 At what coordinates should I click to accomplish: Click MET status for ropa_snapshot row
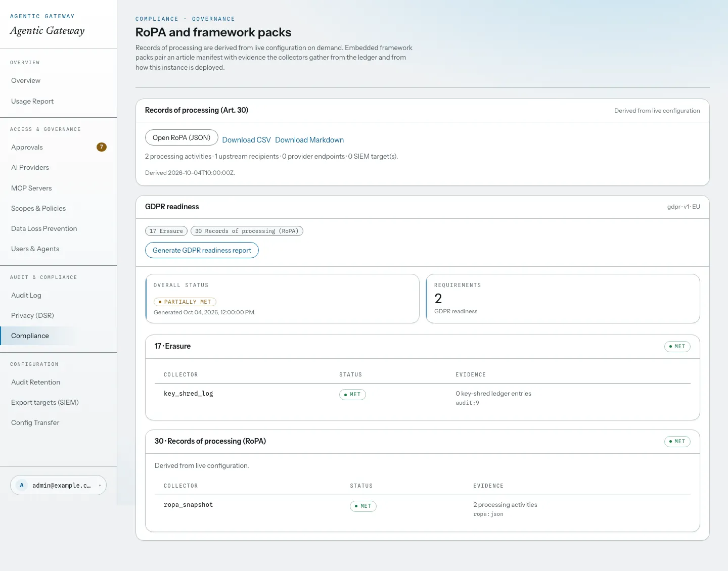(363, 506)
